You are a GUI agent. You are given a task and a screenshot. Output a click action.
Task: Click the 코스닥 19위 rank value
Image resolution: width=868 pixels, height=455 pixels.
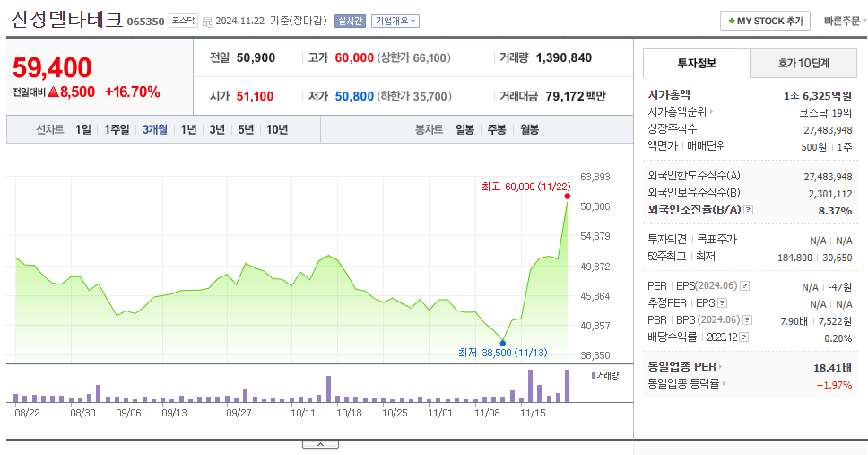(825, 113)
